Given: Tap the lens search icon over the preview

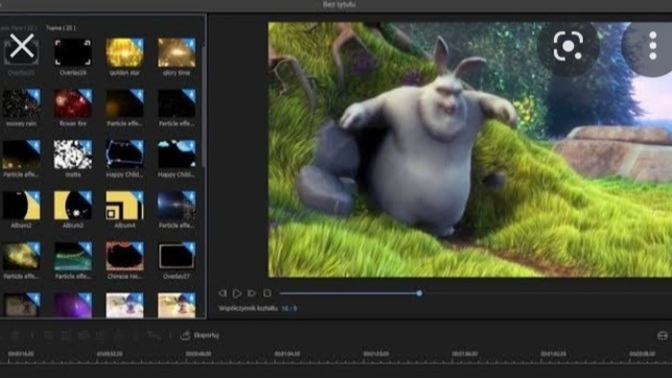Looking at the screenshot, I should click(x=568, y=46).
